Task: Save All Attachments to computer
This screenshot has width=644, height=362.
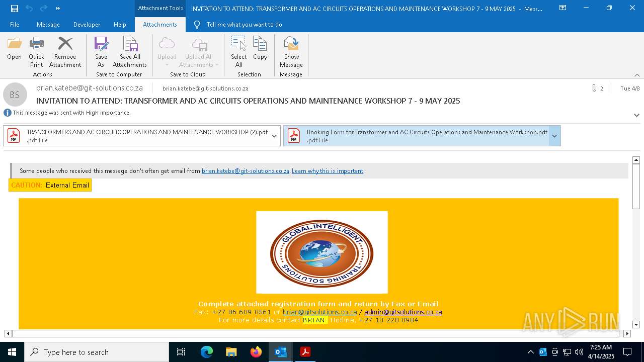Action: tap(130, 52)
